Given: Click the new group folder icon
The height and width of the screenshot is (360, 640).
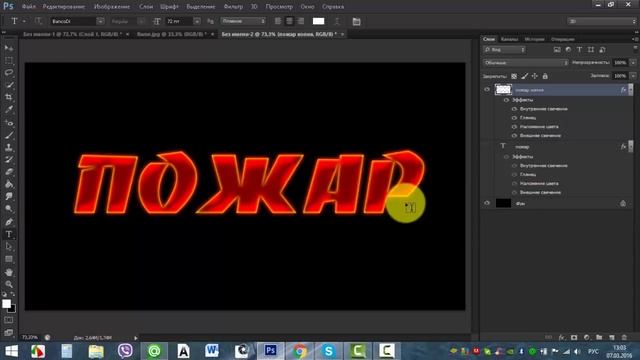Looking at the screenshot, I should [599, 338].
